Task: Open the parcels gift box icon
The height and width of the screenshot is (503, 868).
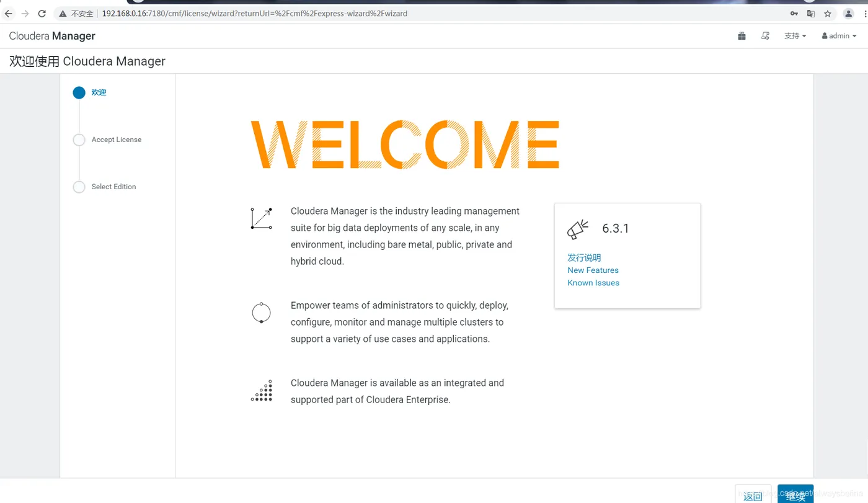Action: point(742,36)
